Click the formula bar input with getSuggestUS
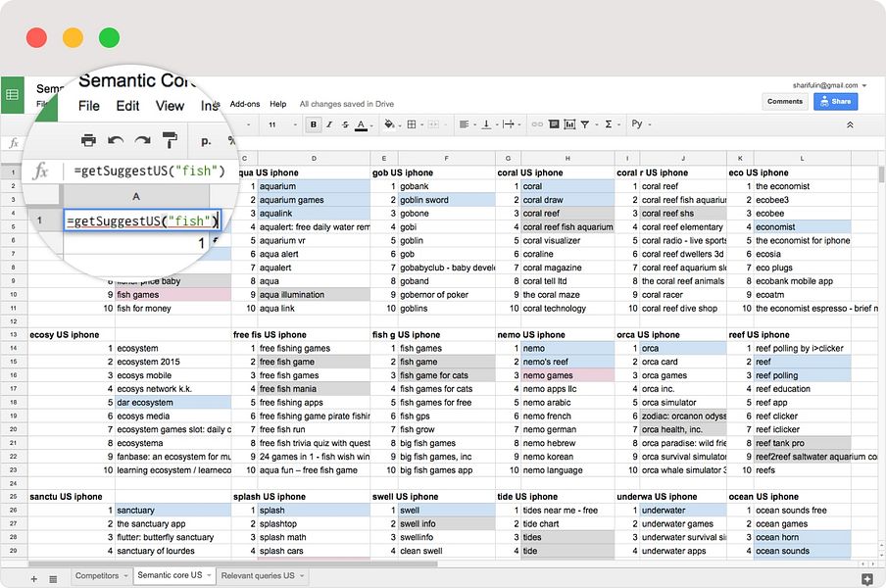 pyautogui.click(x=147, y=171)
